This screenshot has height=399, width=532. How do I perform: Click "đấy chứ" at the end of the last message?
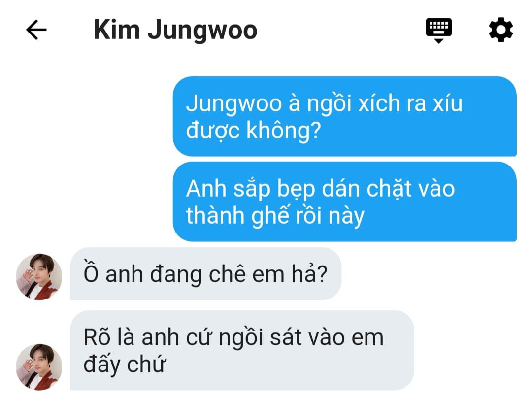(x=125, y=365)
